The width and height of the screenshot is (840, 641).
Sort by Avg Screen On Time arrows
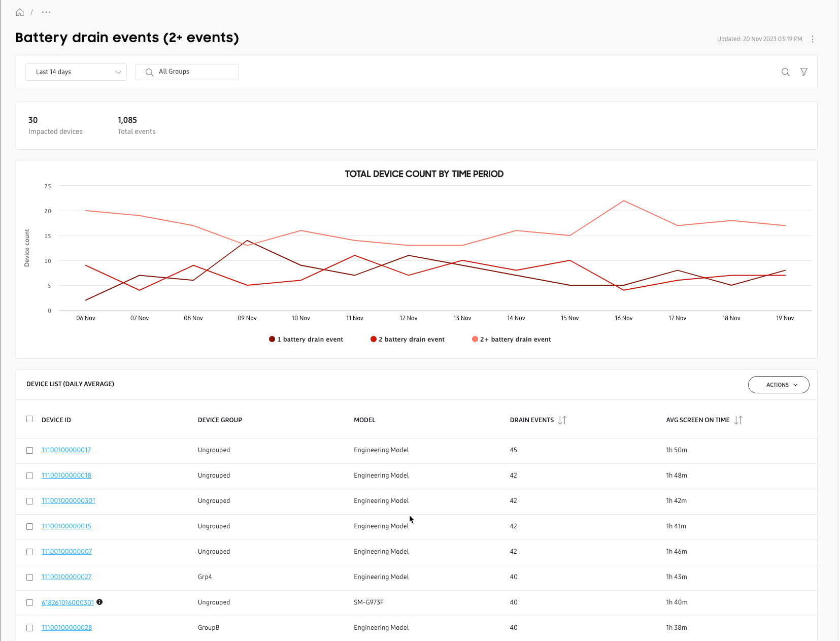(x=738, y=420)
